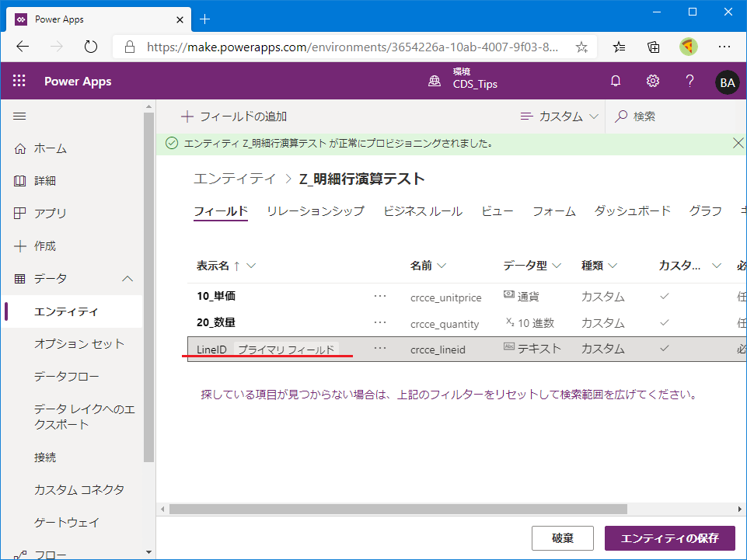Click エンティティの保存 button
This screenshot has height=560, width=747.
(x=670, y=538)
